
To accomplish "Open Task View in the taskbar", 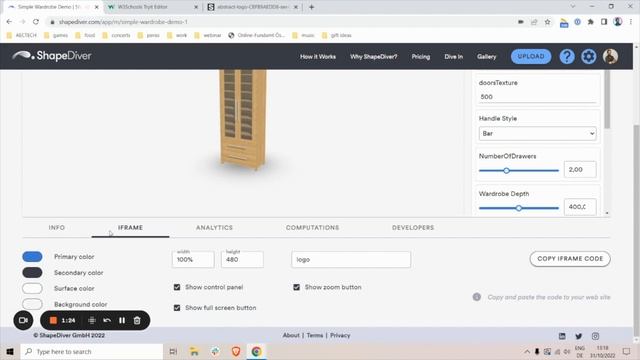I will [x=173, y=351].
